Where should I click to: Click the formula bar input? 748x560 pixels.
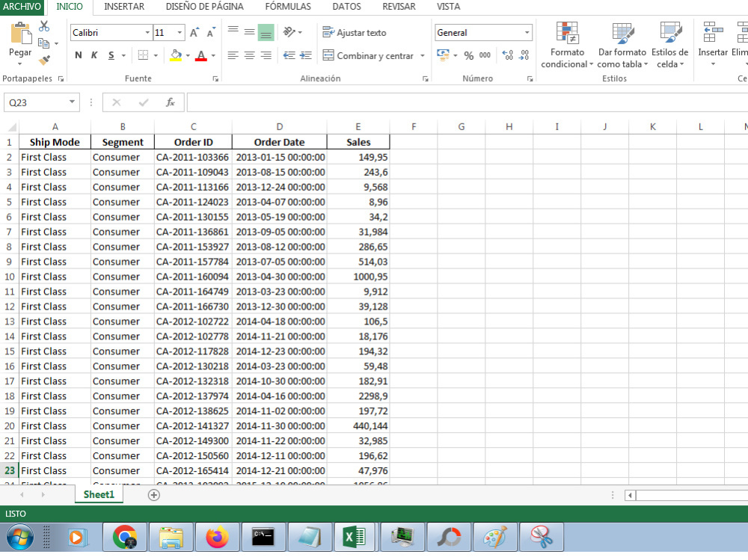point(467,102)
